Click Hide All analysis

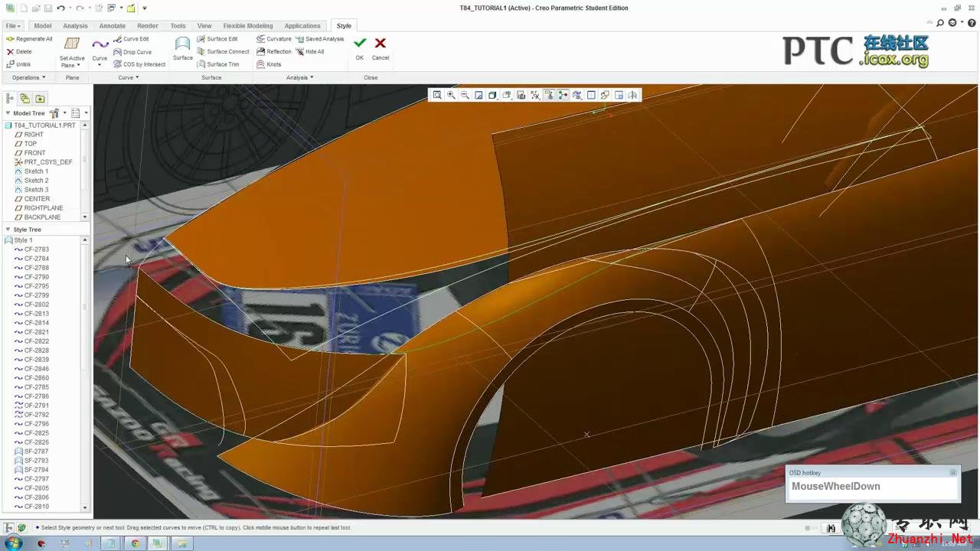tap(310, 52)
